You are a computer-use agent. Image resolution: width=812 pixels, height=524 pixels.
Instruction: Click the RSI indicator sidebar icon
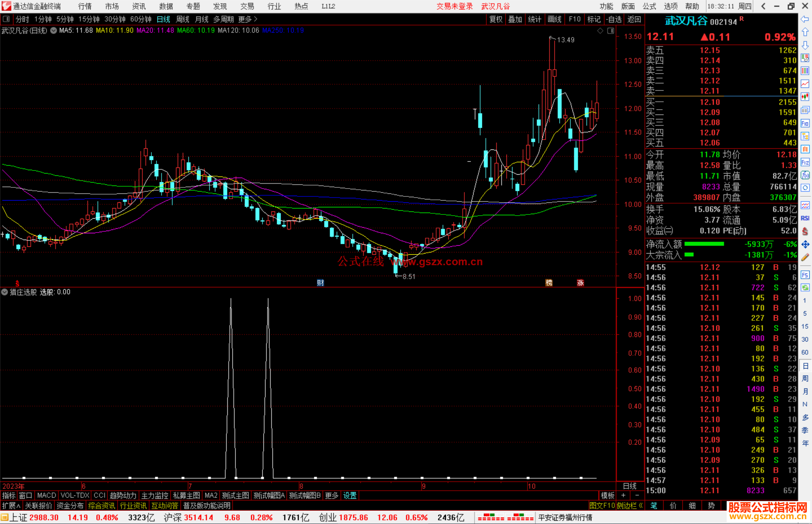pyautogui.click(x=805, y=218)
